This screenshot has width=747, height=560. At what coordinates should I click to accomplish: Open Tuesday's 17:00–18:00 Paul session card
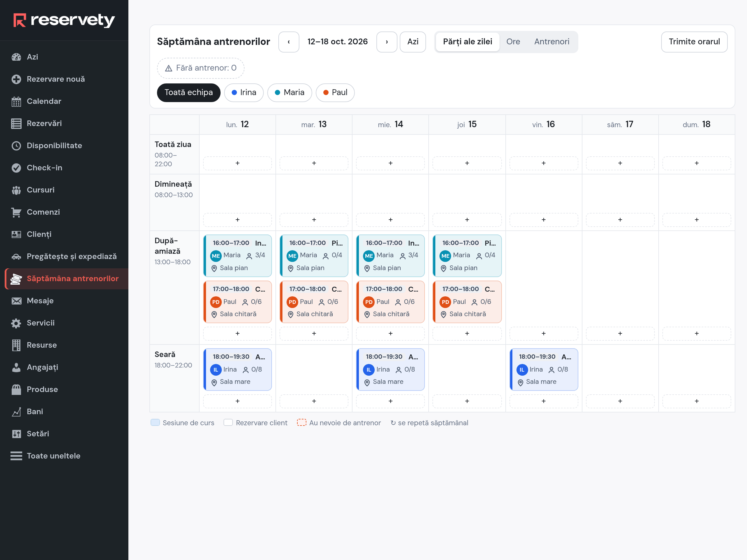tap(314, 302)
